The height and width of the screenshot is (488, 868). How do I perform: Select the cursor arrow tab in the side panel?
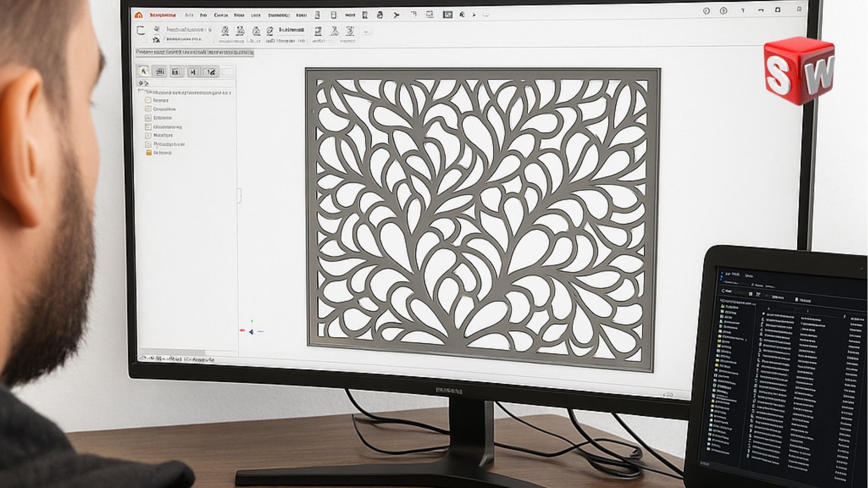pyautogui.click(x=143, y=71)
